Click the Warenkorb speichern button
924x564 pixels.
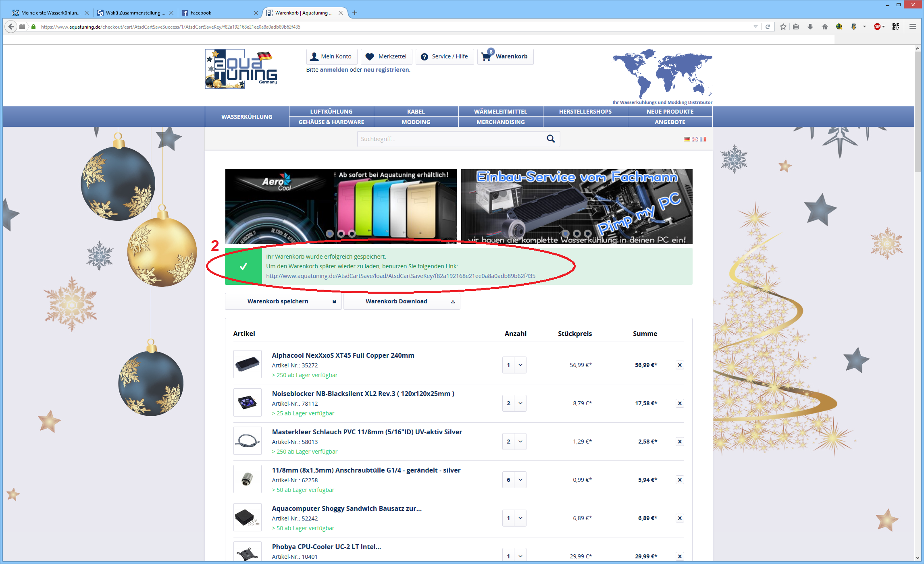(283, 301)
